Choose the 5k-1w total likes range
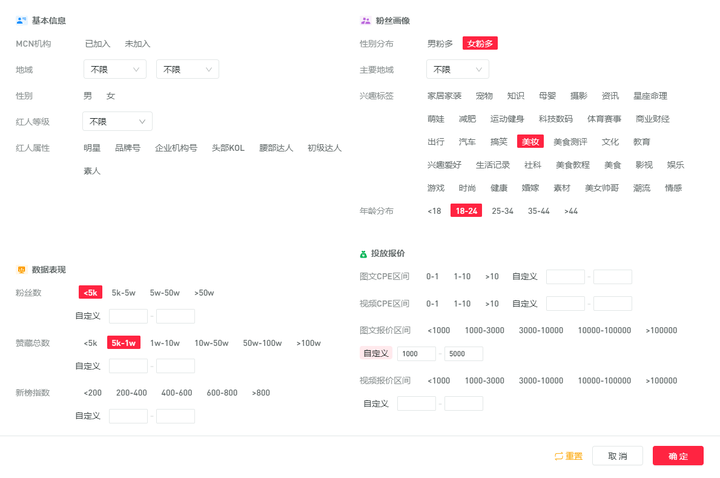720x478 pixels. (x=124, y=343)
